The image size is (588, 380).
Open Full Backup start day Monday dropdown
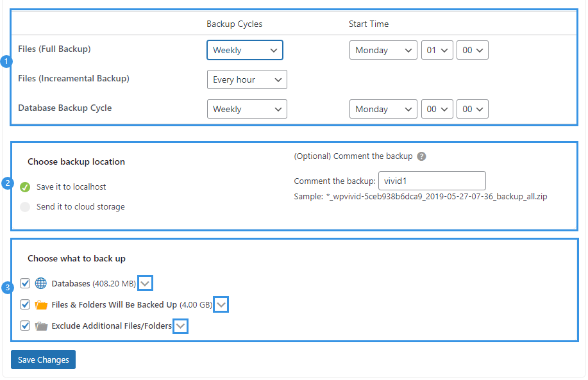click(383, 50)
